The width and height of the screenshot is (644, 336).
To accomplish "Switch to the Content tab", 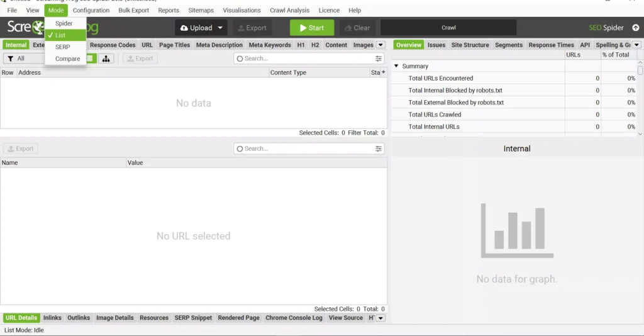I will tap(336, 45).
